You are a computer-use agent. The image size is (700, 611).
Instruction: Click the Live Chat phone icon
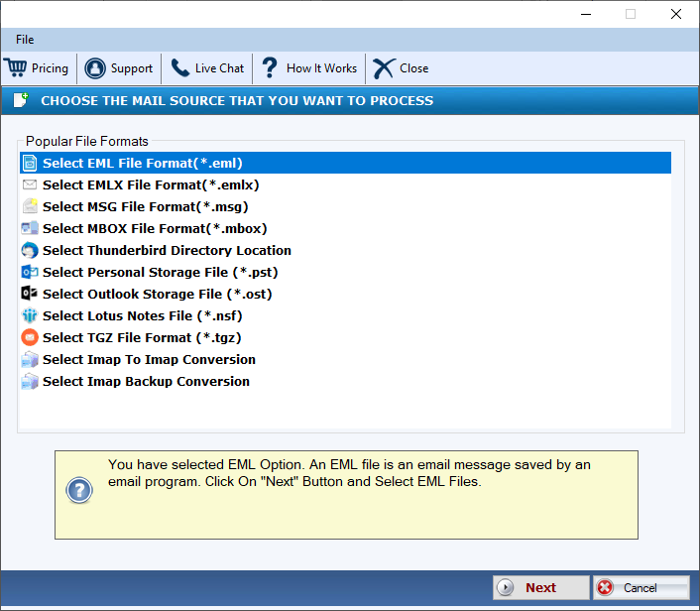(x=180, y=67)
